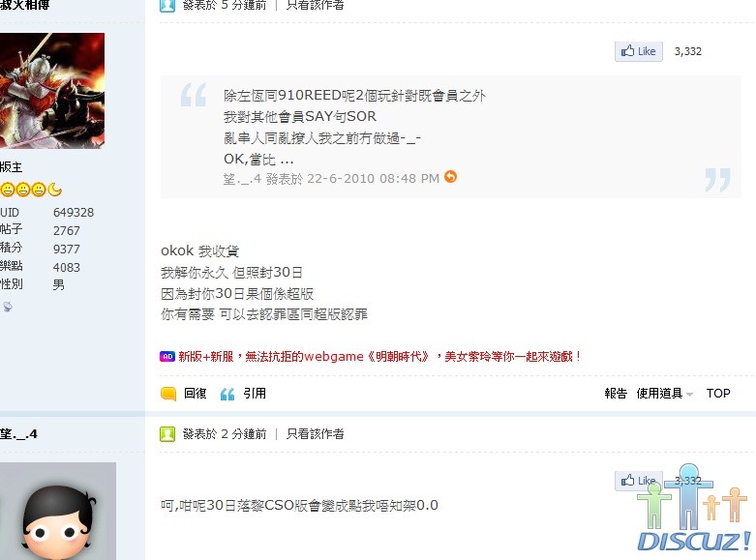This screenshot has height=560, width=756.
Task: Open the 望._.4 username profile link
Action: pyautogui.click(x=18, y=434)
